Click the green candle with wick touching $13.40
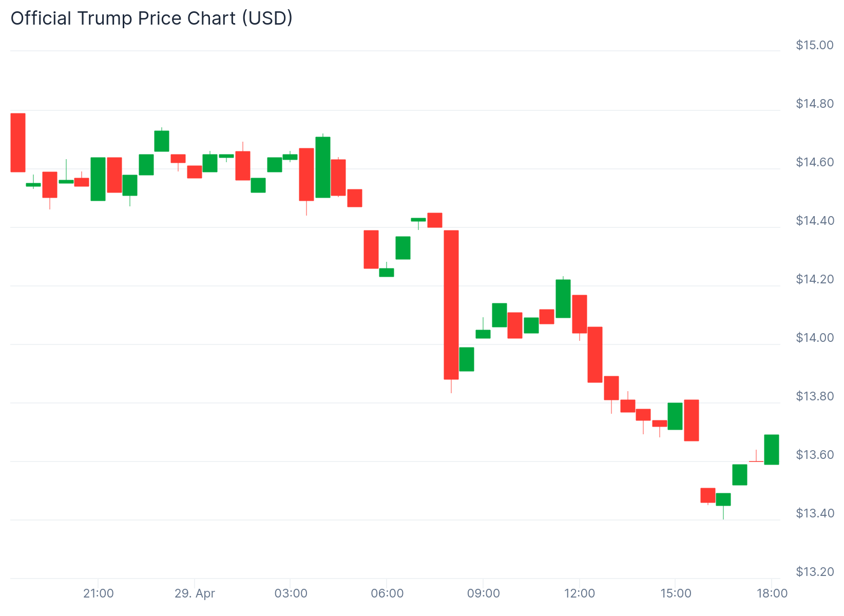 coord(723,499)
